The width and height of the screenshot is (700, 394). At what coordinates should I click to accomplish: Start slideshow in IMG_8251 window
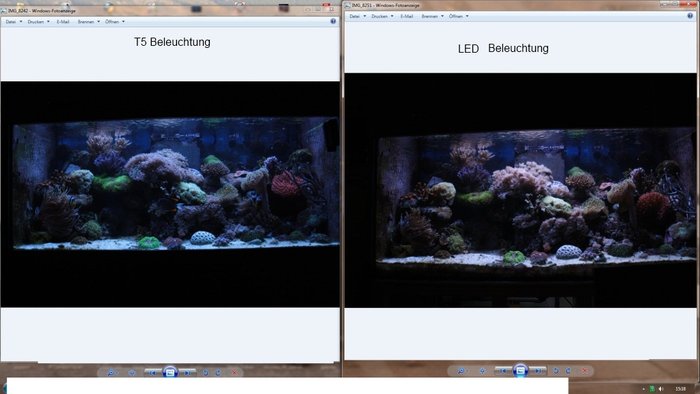click(x=520, y=370)
